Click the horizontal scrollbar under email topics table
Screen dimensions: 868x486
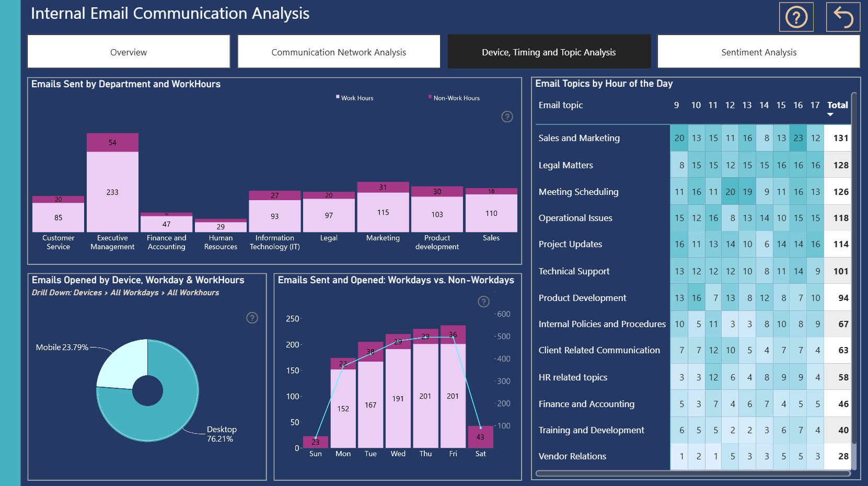[x=693, y=473]
